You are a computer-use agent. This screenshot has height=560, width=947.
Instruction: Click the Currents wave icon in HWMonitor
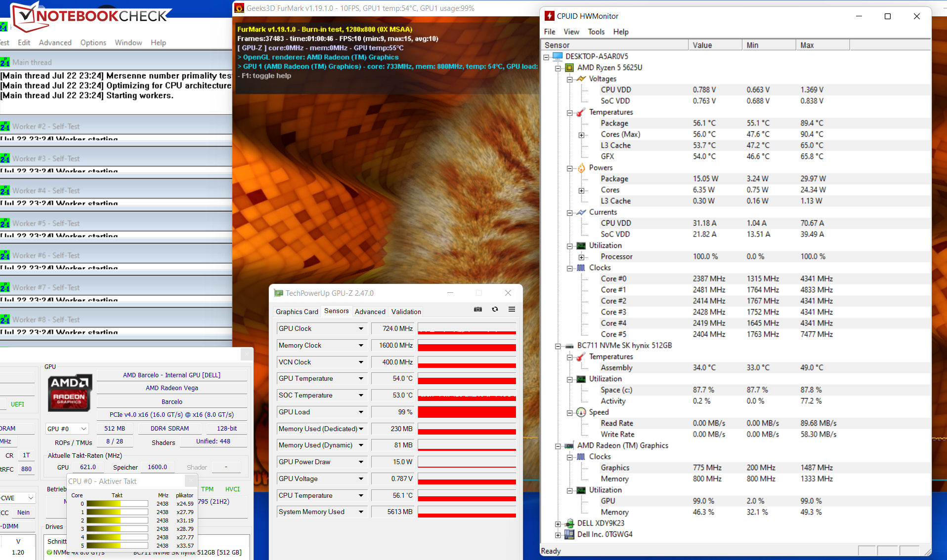coord(581,212)
